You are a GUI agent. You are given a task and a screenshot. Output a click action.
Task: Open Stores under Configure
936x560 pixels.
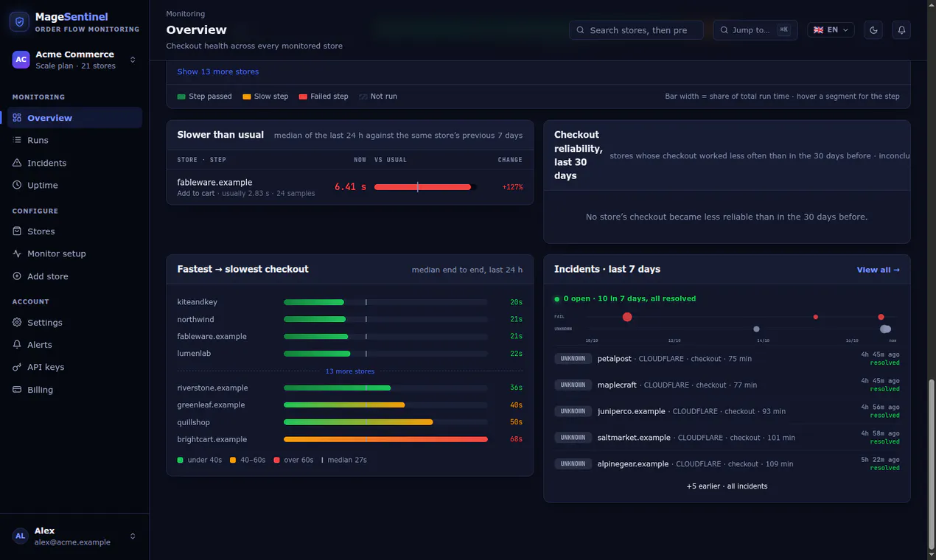pos(74,231)
